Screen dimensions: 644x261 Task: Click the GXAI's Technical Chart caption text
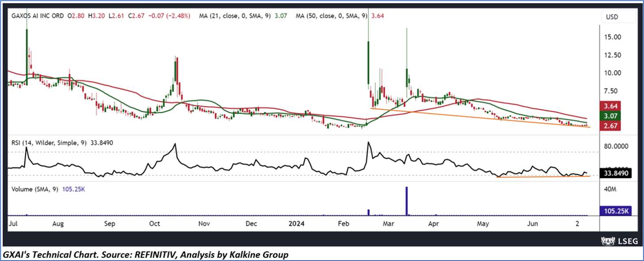click(x=146, y=255)
